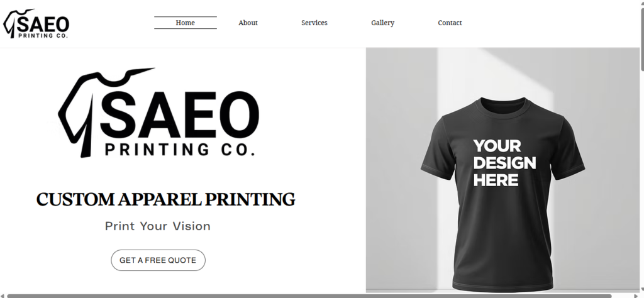The height and width of the screenshot is (298, 644).
Task: Go to the About page
Action: coord(248,23)
